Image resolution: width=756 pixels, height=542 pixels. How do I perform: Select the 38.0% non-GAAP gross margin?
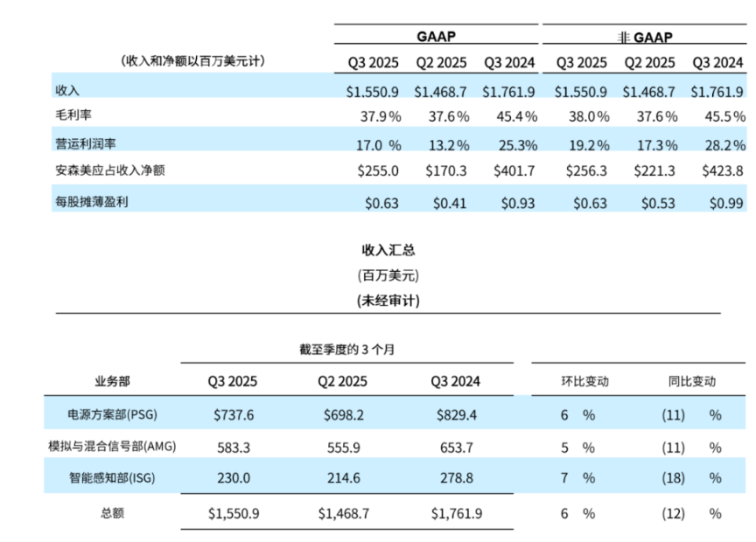589,116
